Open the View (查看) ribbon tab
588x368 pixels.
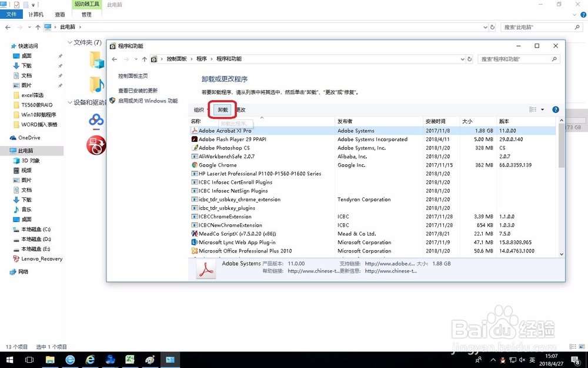(59, 14)
